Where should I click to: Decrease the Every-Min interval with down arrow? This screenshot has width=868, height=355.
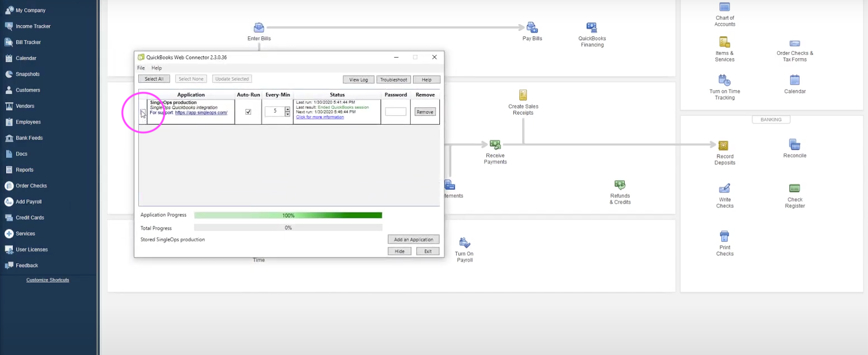click(x=287, y=114)
